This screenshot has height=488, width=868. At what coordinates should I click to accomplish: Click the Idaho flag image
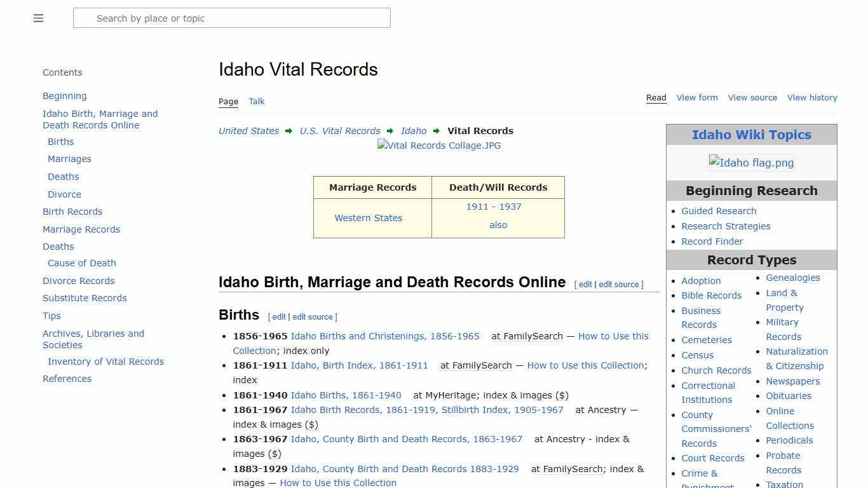[x=751, y=163]
